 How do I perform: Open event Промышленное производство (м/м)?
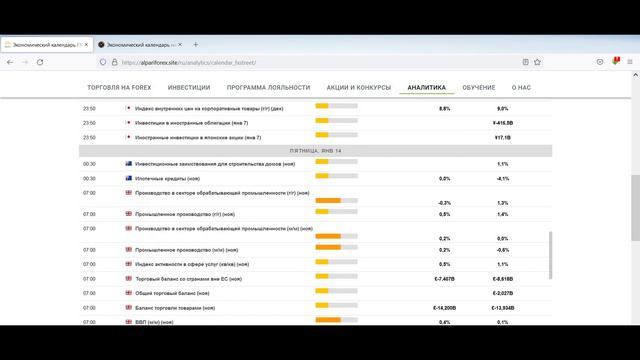click(x=187, y=250)
